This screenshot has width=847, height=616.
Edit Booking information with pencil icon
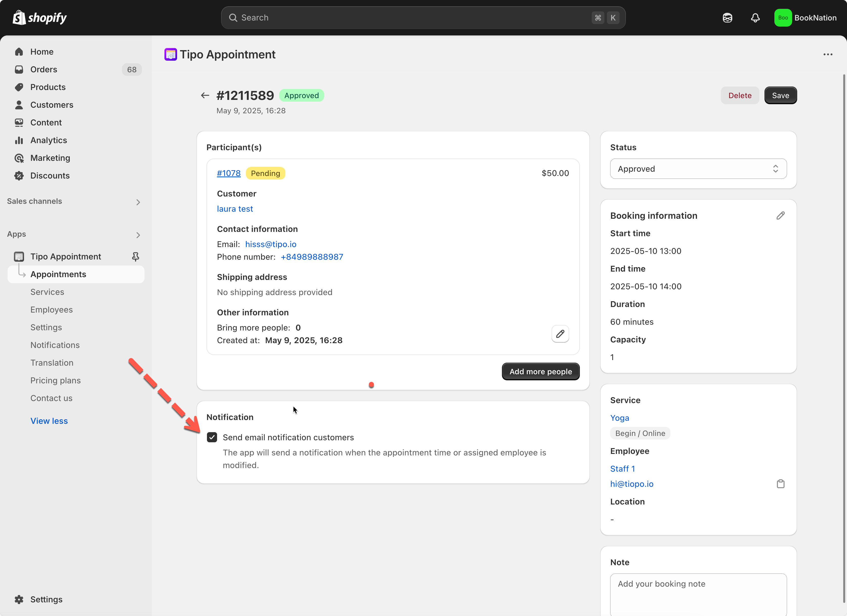click(780, 215)
